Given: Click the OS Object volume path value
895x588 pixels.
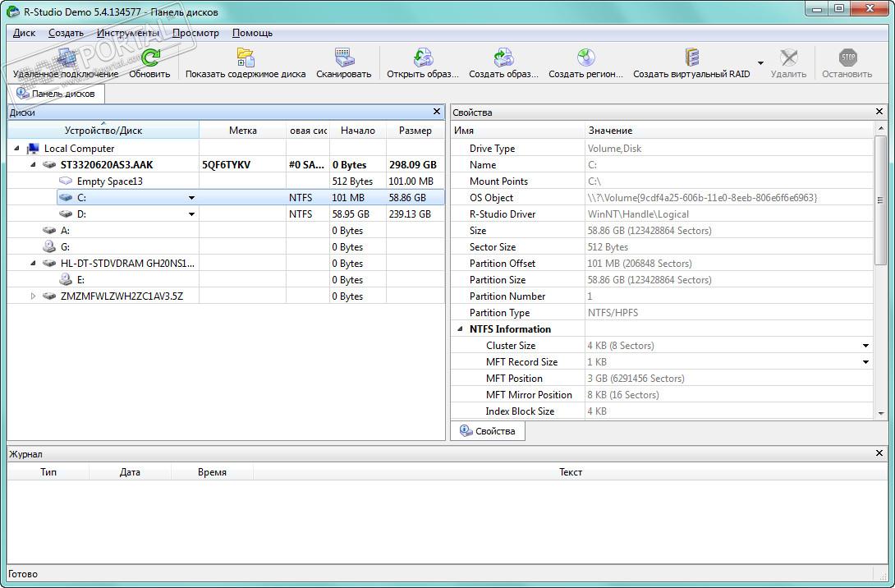Looking at the screenshot, I should [x=702, y=198].
